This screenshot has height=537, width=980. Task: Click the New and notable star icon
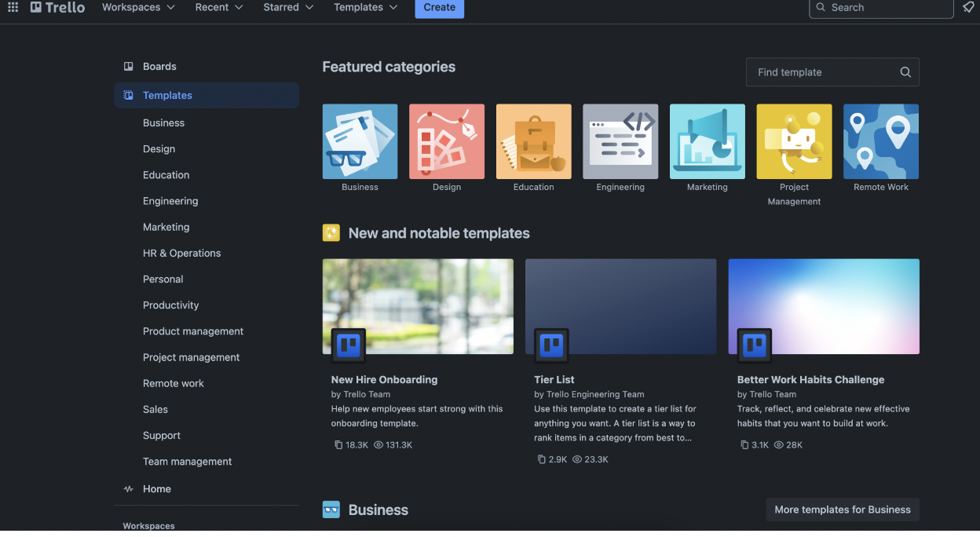(x=331, y=233)
